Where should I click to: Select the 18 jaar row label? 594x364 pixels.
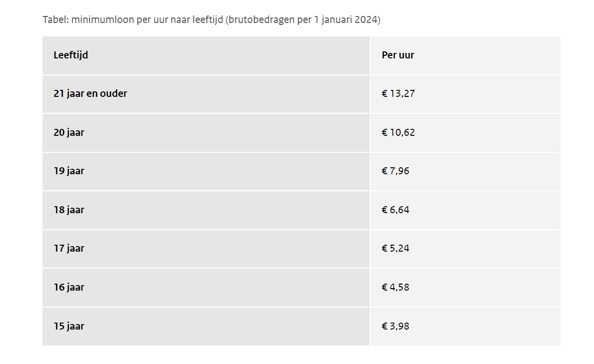69,210
